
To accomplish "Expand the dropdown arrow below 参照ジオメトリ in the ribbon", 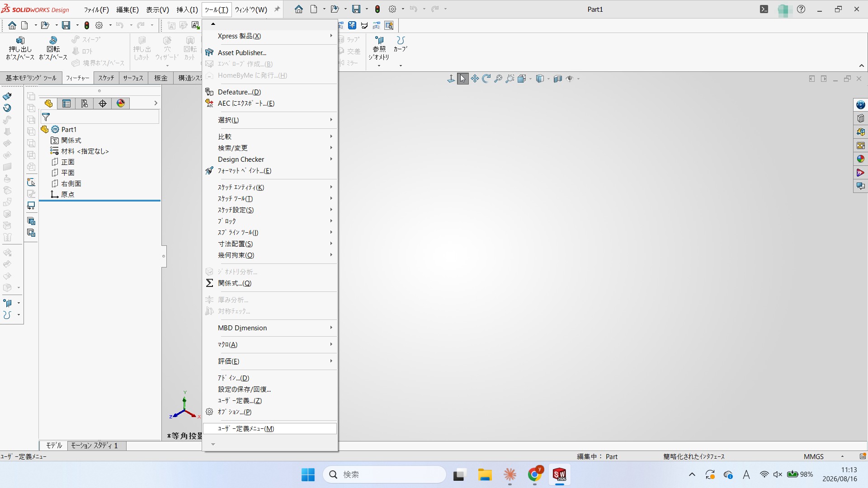I will [x=379, y=66].
